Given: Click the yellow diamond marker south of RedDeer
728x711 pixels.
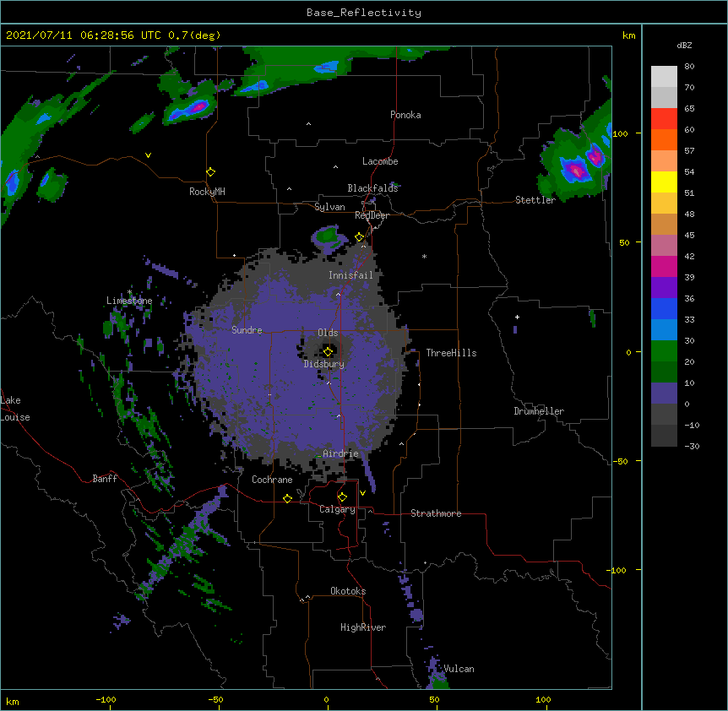Looking at the screenshot, I should pyautogui.click(x=359, y=237).
